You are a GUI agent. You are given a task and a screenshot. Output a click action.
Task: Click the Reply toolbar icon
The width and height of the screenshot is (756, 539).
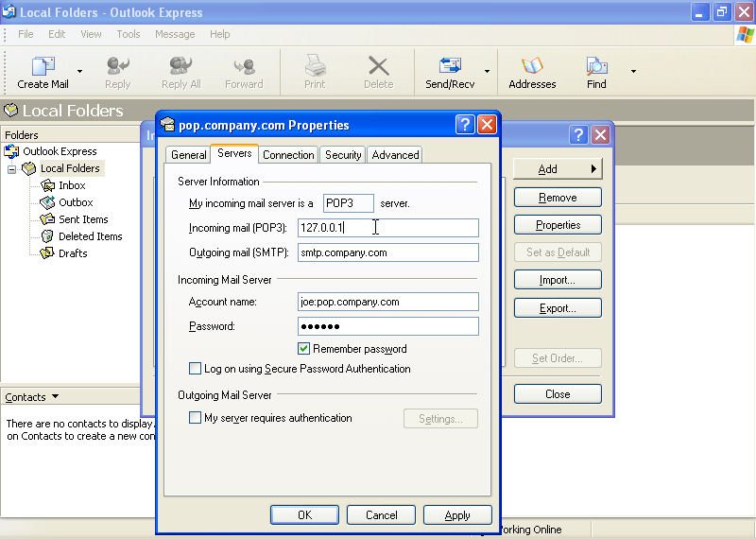(117, 65)
